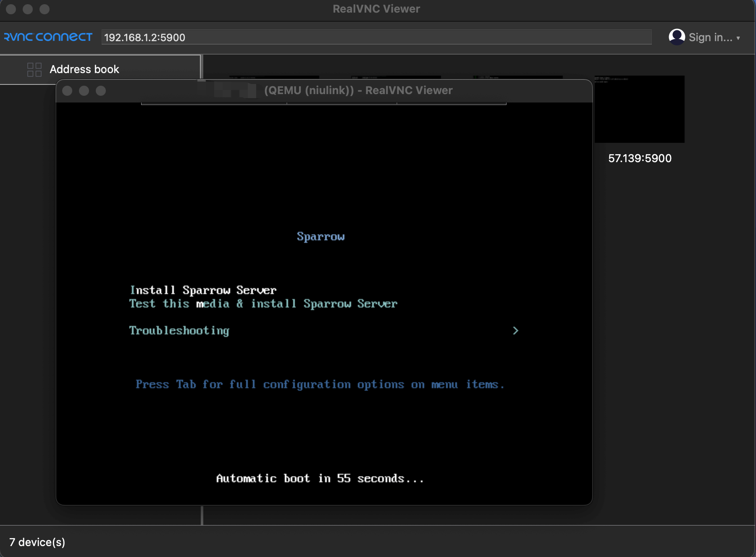Click the QEMU (niulink) window title
The image size is (756, 557).
click(358, 90)
